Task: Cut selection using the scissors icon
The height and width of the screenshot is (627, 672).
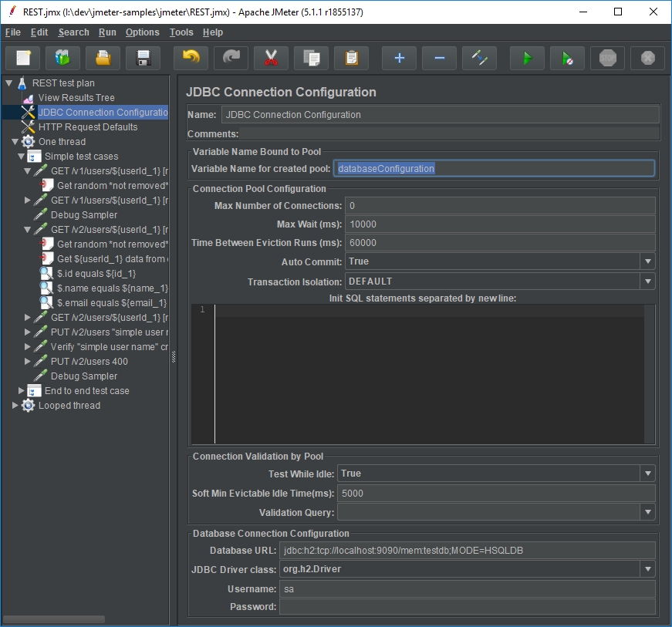Action: [271, 58]
